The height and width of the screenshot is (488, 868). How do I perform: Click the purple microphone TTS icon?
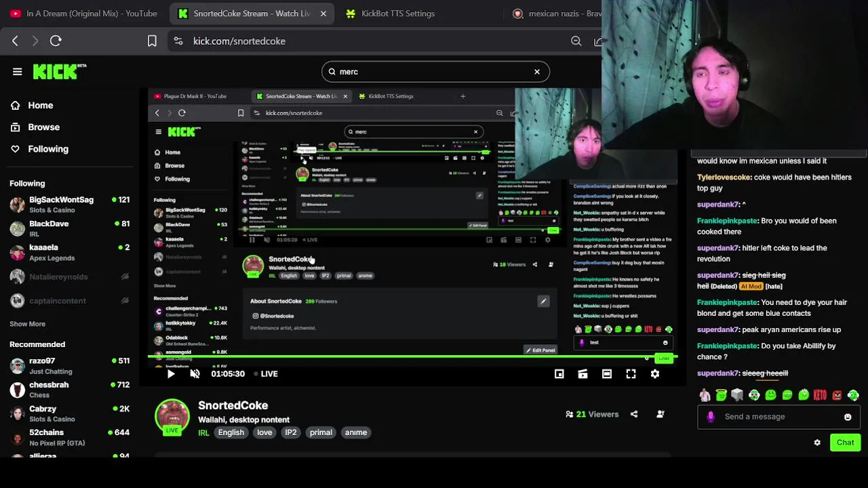[710, 417]
